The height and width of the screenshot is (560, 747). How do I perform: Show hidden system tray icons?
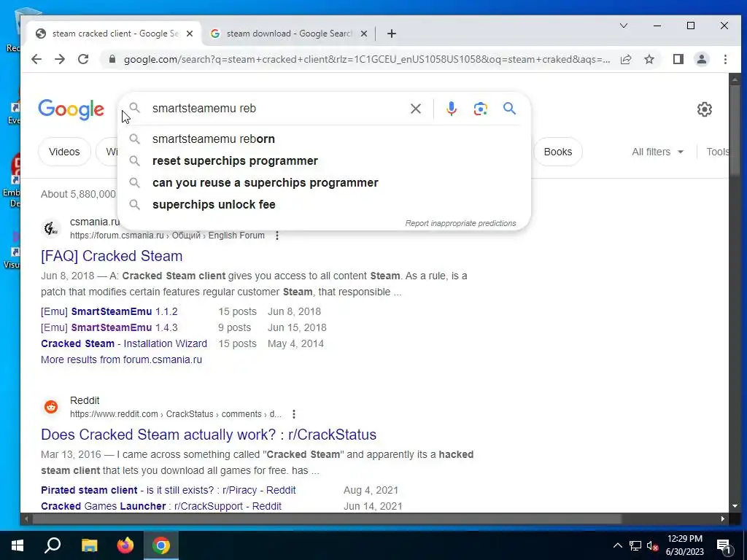(617, 545)
